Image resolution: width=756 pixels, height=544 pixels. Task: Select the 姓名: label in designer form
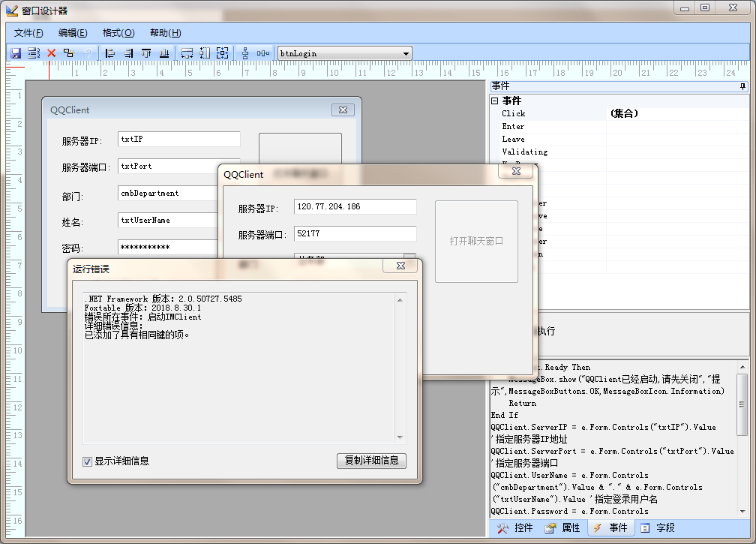[72, 222]
